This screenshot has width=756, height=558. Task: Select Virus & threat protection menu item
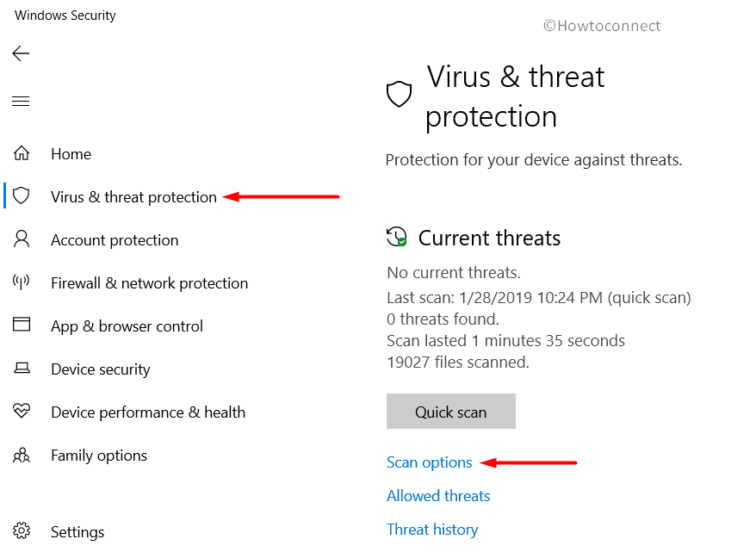click(x=134, y=196)
